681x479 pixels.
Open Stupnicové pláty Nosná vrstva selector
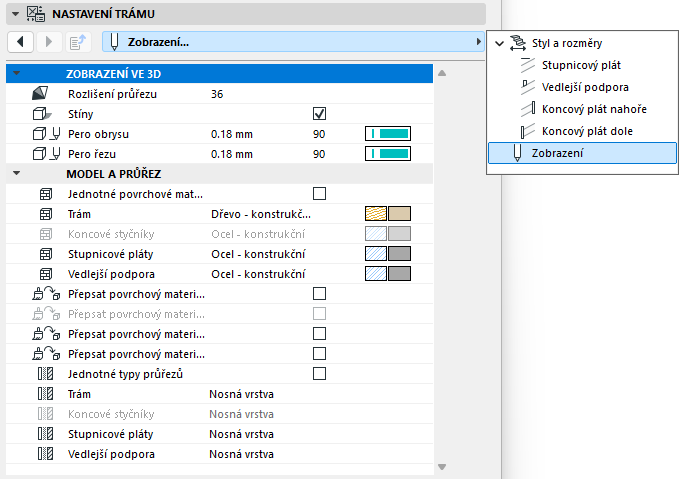[x=241, y=434]
